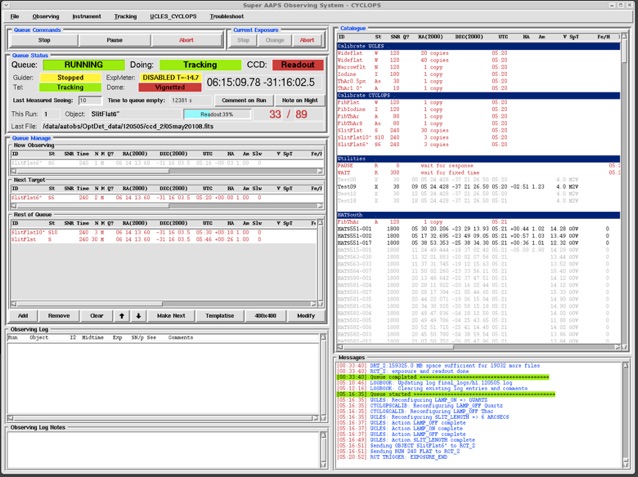
Task: Click the Templatise button
Action: coord(220,315)
